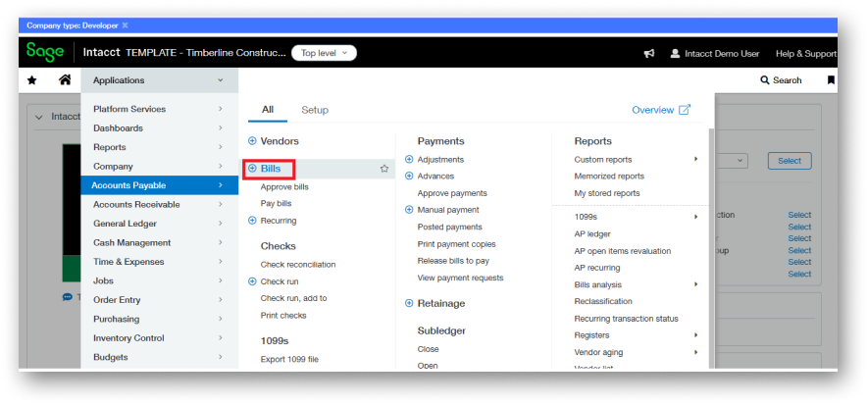Open Approve payments

point(452,193)
